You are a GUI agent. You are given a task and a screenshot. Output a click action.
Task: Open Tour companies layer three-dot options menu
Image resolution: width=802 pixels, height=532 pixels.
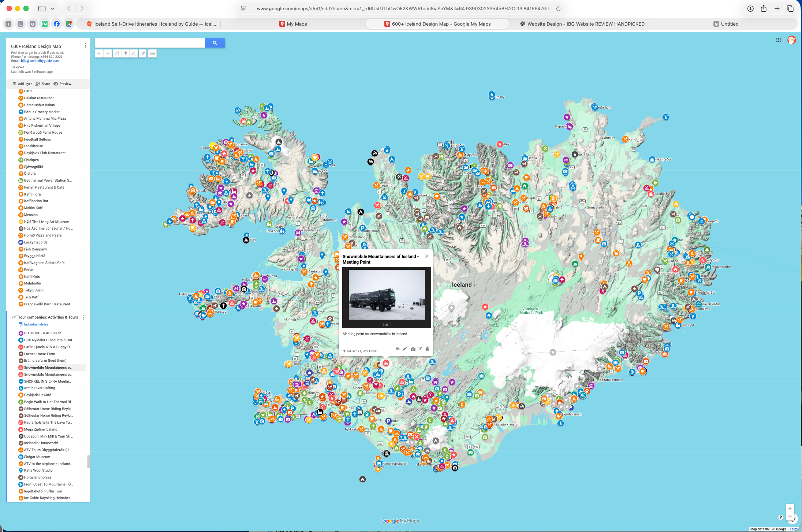coord(84,317)
